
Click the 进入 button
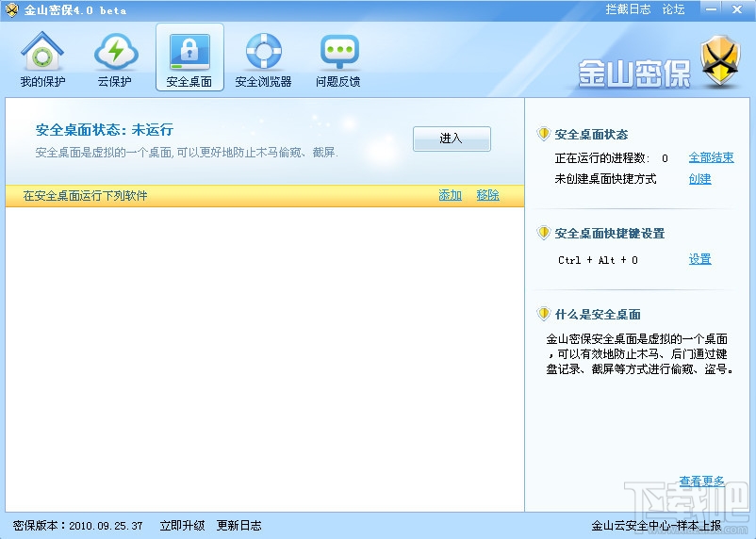[x=452, y=139]
